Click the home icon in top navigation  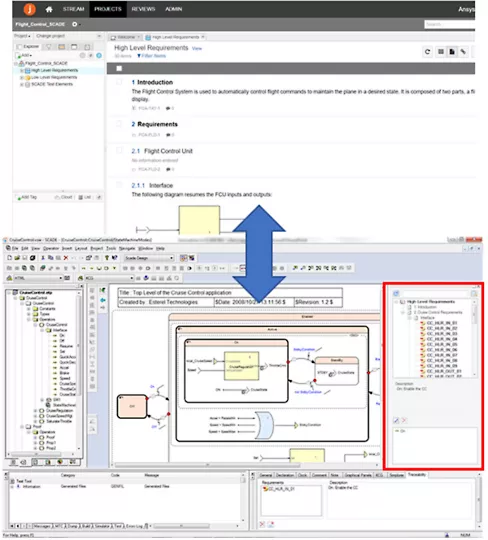pyautogui.click(x=49, y=9)
